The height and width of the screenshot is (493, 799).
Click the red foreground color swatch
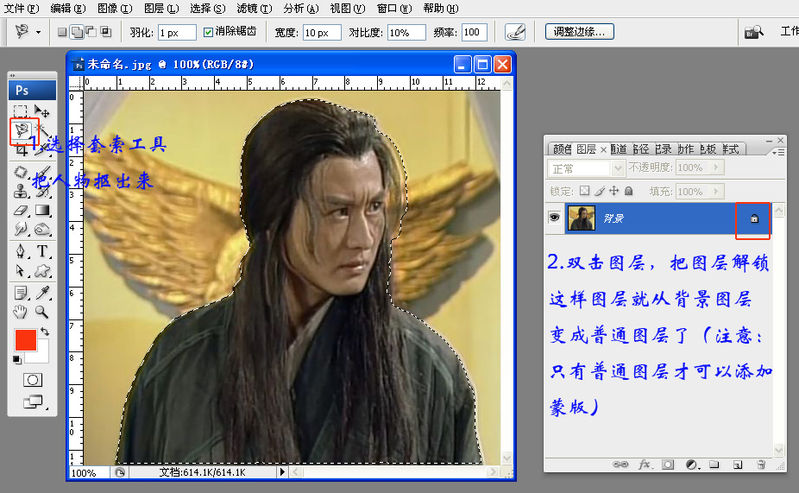point(26,339)
